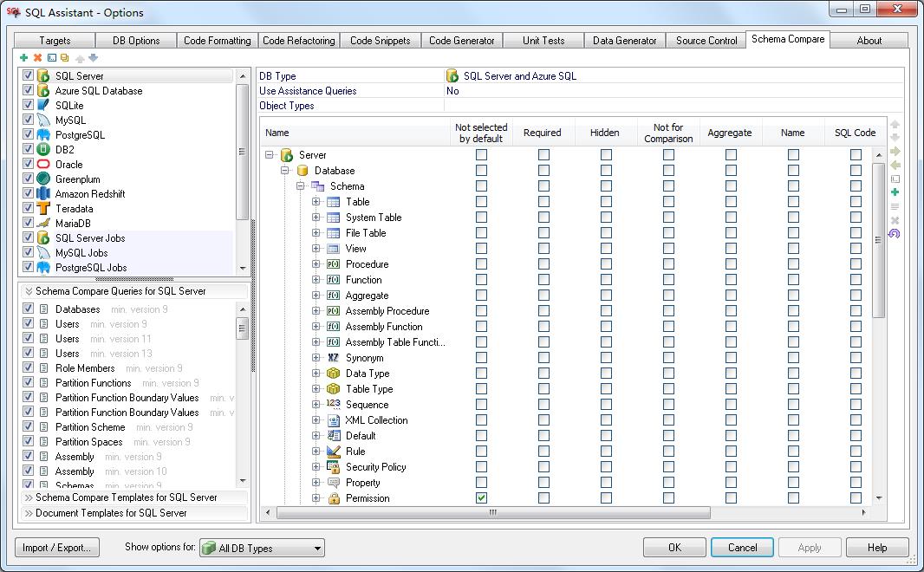Image resolution: width=924 pixels, height=572 pixels.
Task: Uncheck the PostgreSQL database type
Action: tap(29, 134)
